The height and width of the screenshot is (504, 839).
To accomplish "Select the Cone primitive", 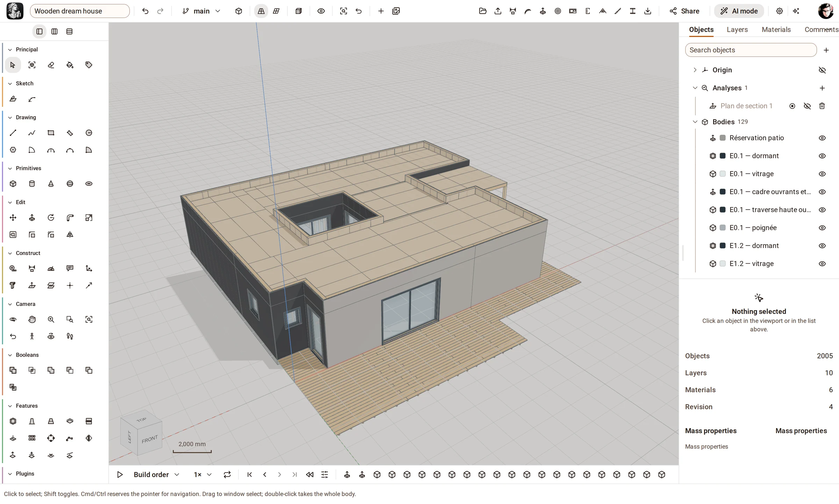I will (51, 184).
